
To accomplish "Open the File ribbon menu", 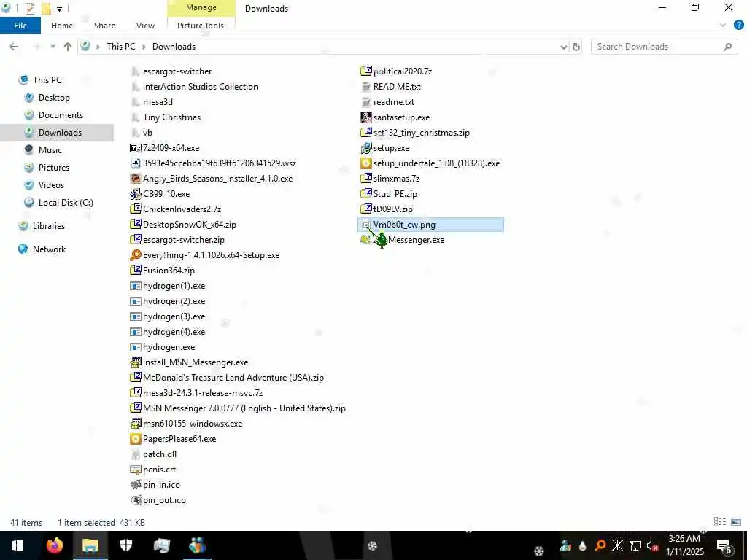I will (20, 26).
